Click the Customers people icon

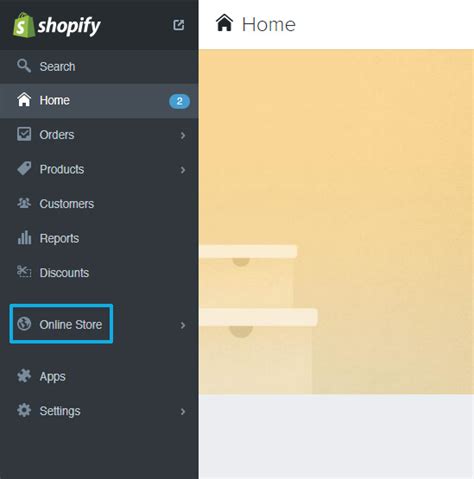pyautogui.click(x=24, y=203)
